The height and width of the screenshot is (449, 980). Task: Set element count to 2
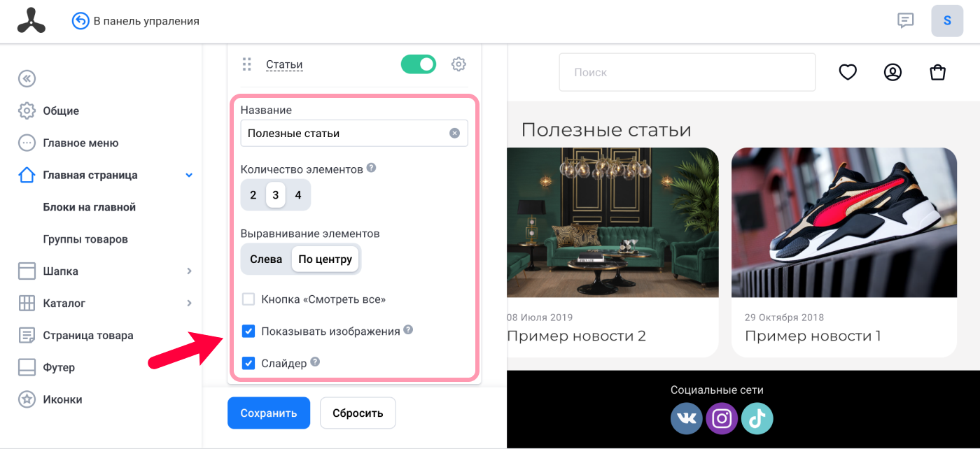[253, 195]
